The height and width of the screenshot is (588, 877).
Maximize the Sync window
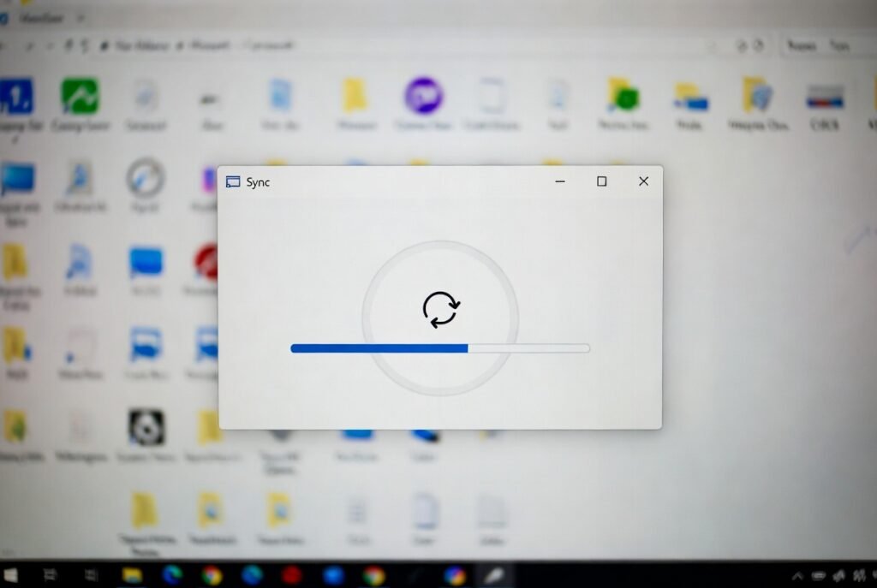601,181
